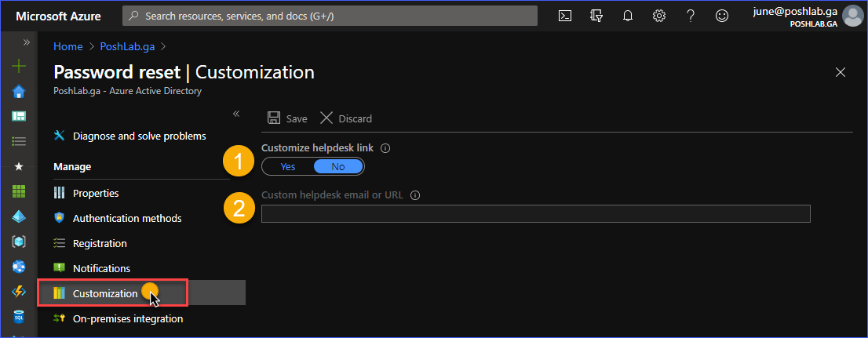Open Resource groups cube icon

(x=19, y=242)
